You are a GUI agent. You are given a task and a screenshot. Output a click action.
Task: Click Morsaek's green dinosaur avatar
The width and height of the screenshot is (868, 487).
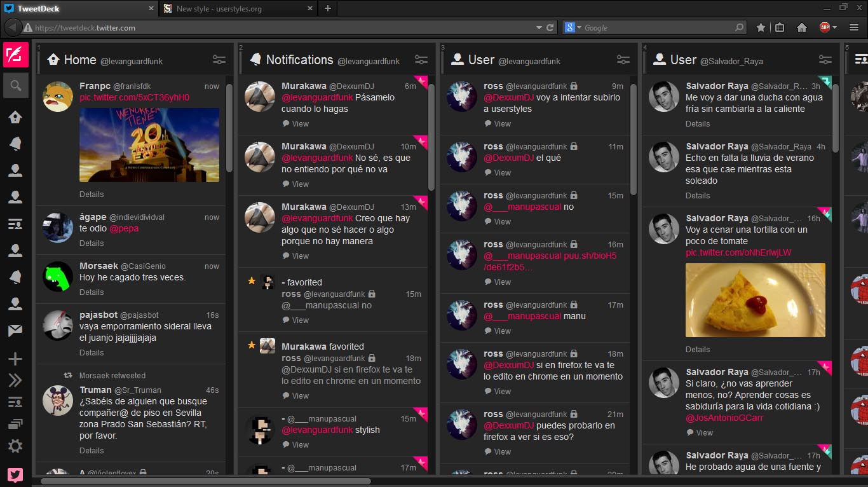click(x=58, y=277)
